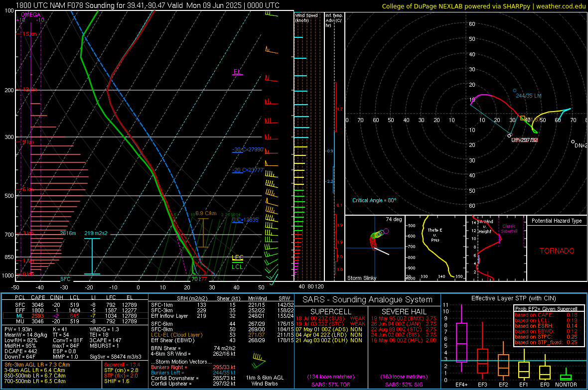Click 'Corfidi Downshear =' line

[x=193, y=378]
